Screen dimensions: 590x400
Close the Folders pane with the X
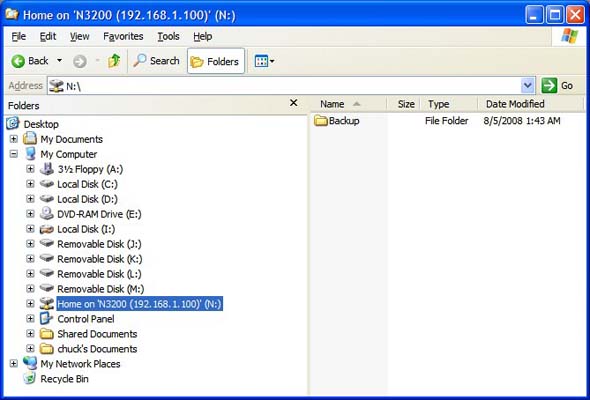(x=293, y=103)
